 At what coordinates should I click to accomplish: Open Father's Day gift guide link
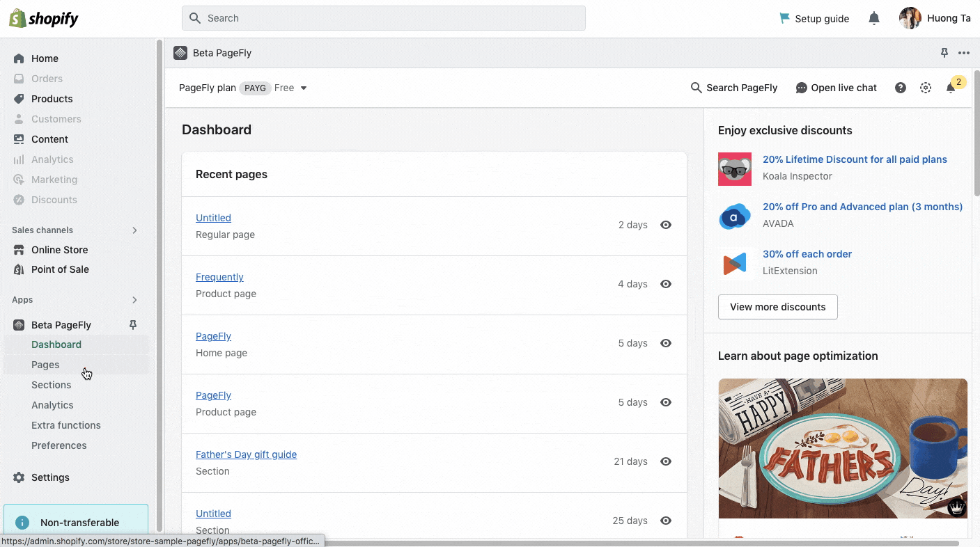click(x=246, y=454)
